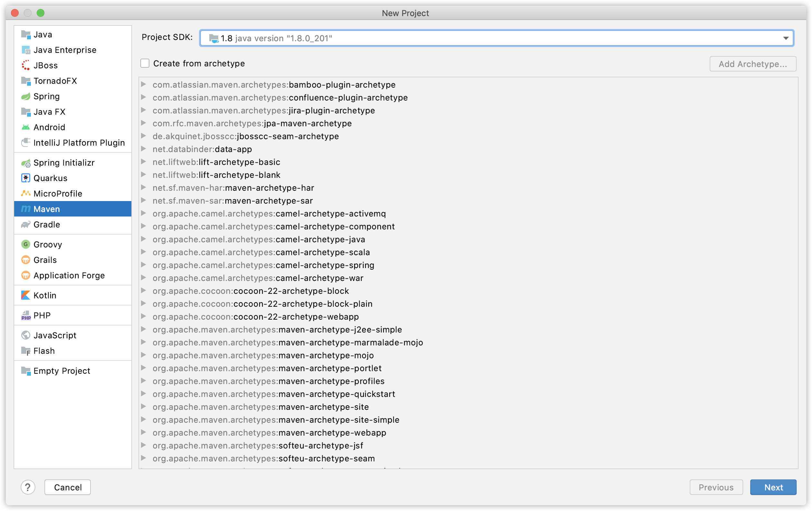Expand the maven-archetype-webapp node
The height and width of the screenshot is (511, 812).
tap(144, 433)
